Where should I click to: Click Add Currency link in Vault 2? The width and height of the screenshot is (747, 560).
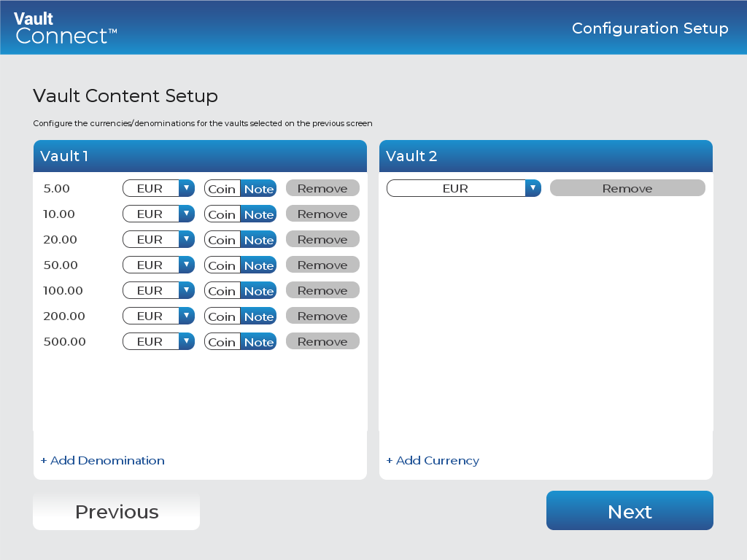433,460
